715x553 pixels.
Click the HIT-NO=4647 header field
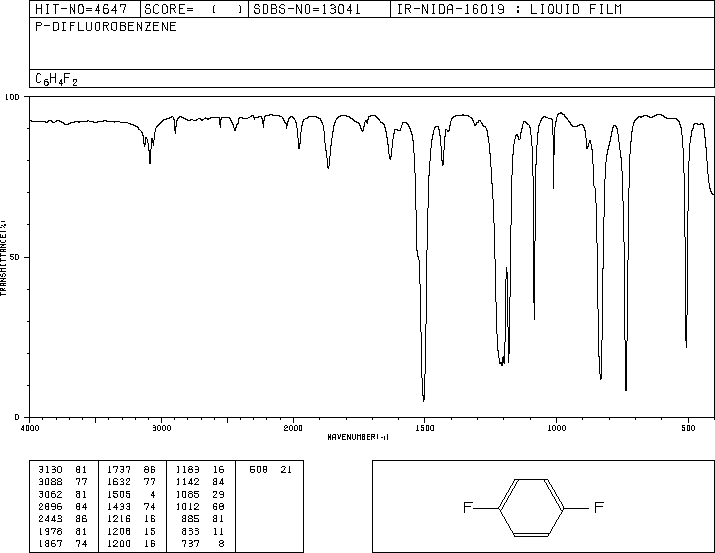[x=85, y=9]
